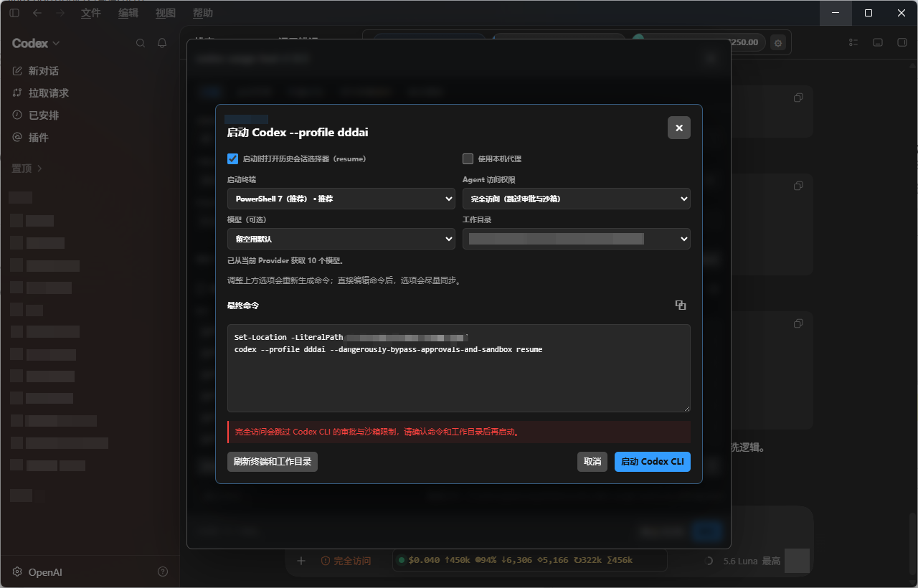Screen dimensions: 918x588
Task: Enable 启动时打开历史会话选择器 (resume) checkbox
Action: [232, 158]
